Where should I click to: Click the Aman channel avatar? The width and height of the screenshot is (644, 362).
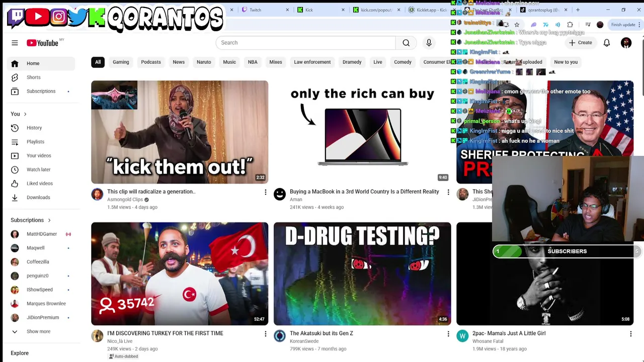pos(280,194)
